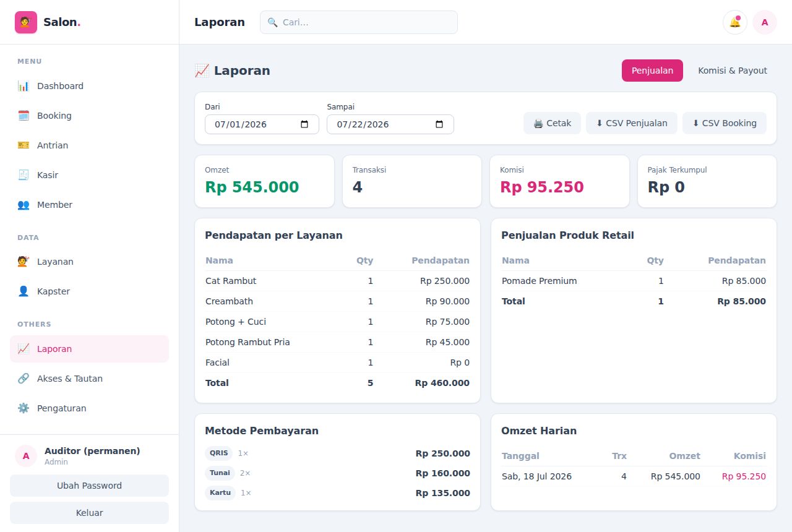Open Akses & Tautan link icon
Screen dimensions: 792x532
click(24, 379)
